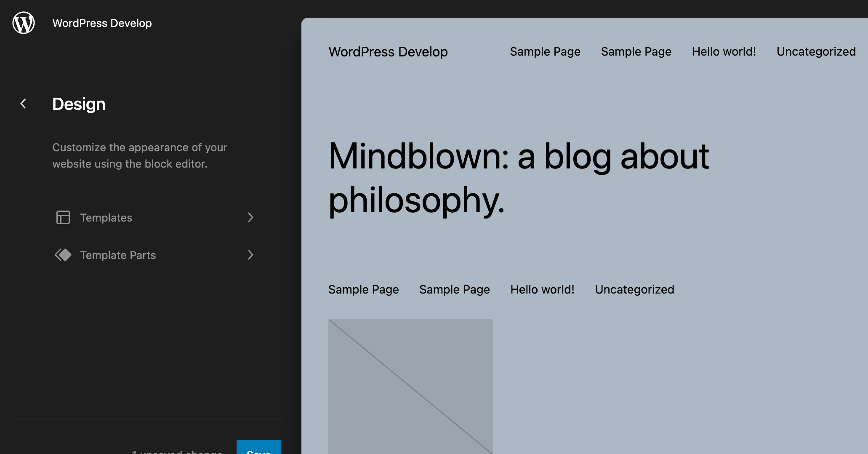Viewport: 868px width, 454px height.
Task: Open Uncategorized link below the heading
Action: pos(634,289)
